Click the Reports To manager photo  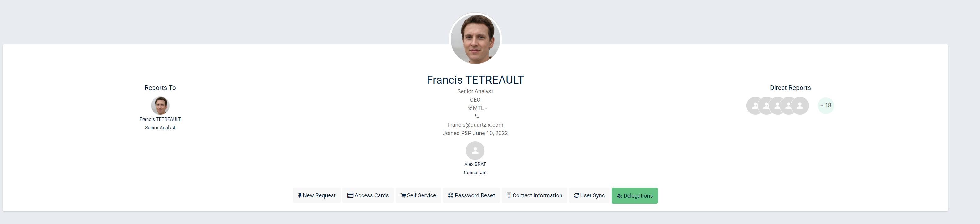click(160, 106)
